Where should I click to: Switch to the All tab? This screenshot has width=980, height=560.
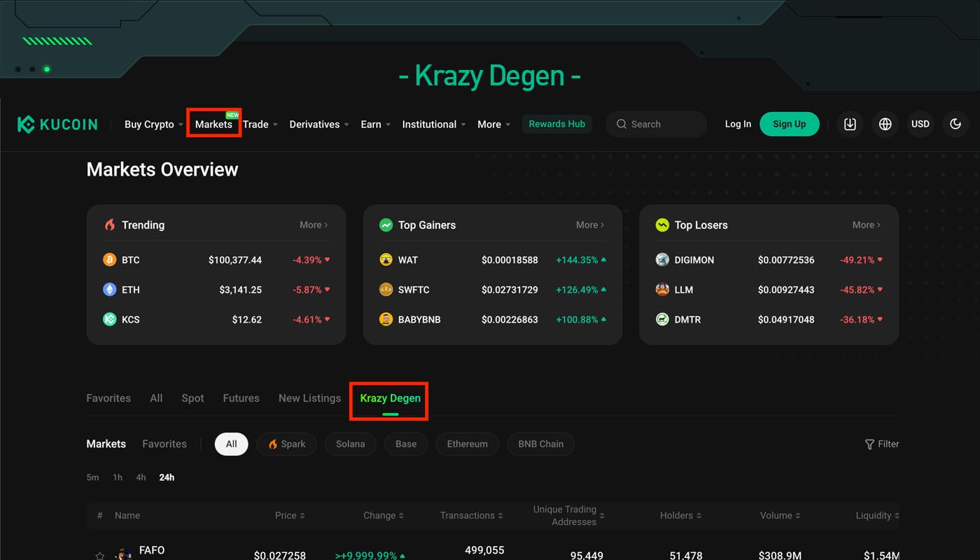click(156, 398)
